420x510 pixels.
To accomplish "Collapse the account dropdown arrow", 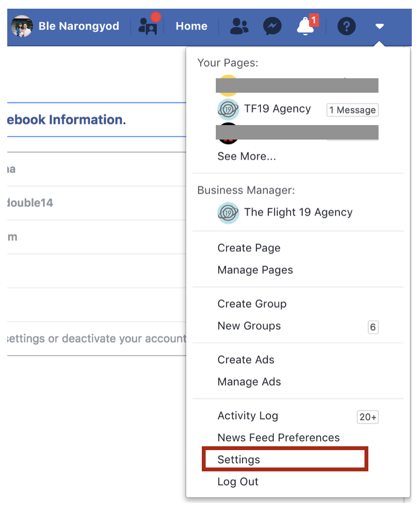I will click(x=379, y=26).
